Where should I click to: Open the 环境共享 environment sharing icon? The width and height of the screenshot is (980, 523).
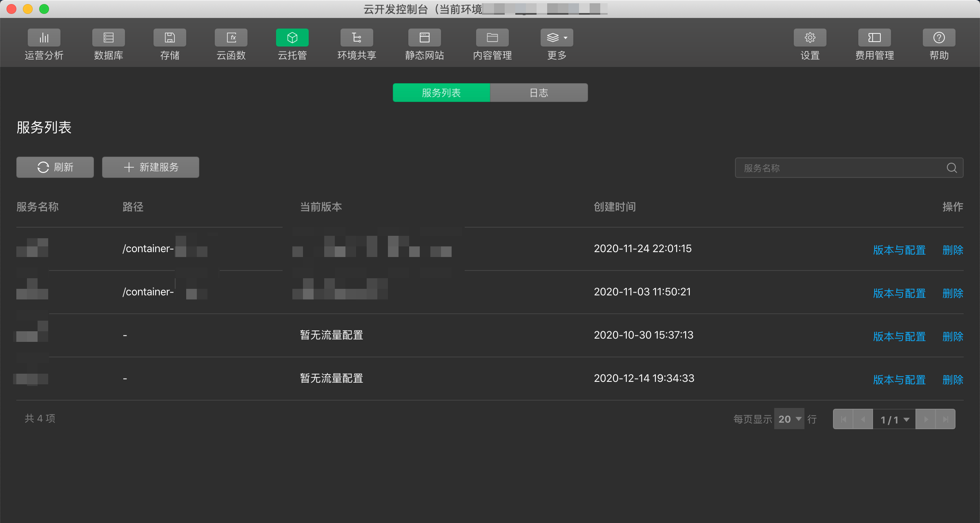tap(356, 38)
